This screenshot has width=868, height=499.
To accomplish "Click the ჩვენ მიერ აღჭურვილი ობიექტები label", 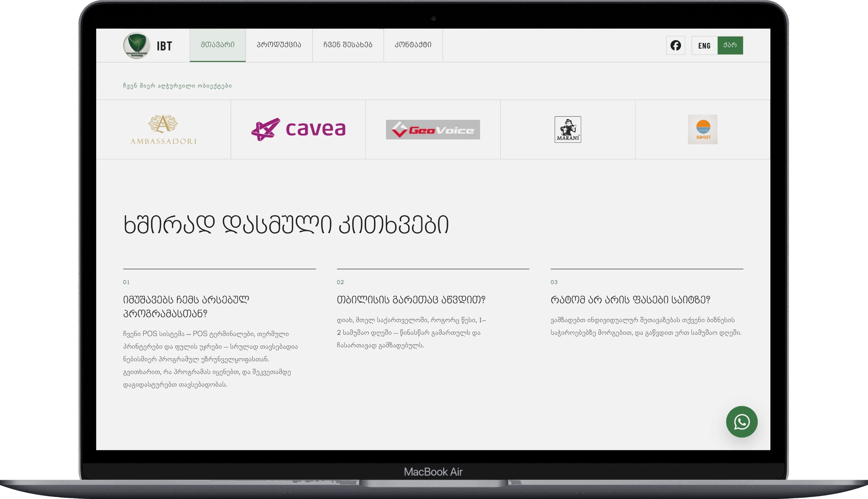I will pyautogui.click(x=177, y=86).
